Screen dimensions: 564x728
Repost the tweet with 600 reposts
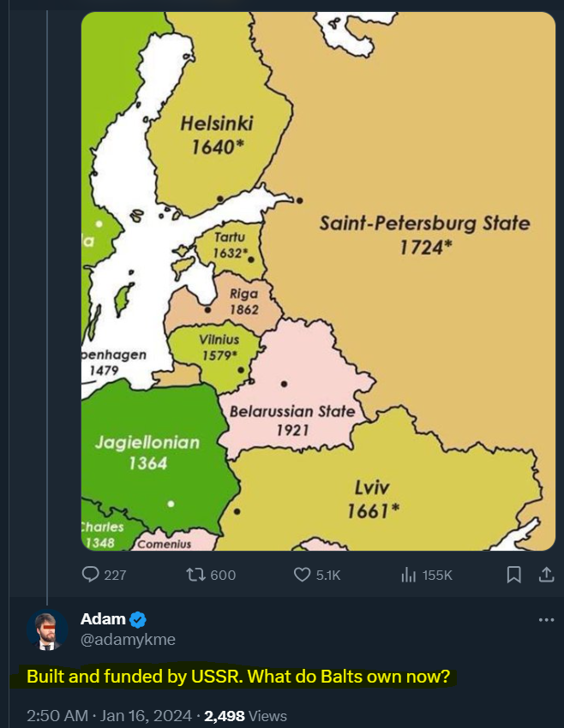196,575
